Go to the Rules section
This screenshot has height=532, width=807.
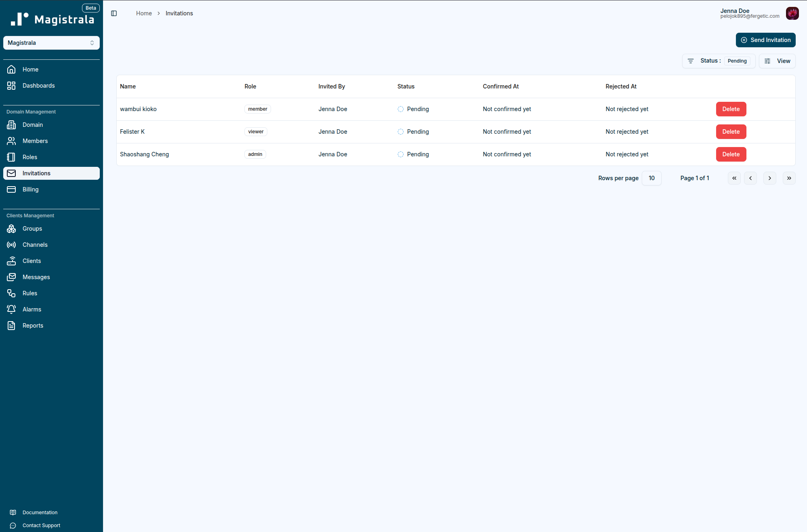click(29, 293)
